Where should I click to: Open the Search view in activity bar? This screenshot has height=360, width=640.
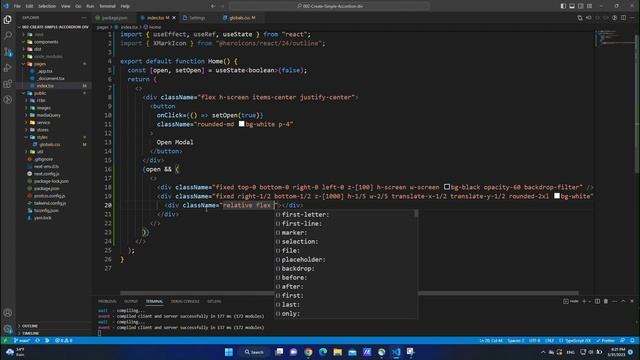point(7,36)
